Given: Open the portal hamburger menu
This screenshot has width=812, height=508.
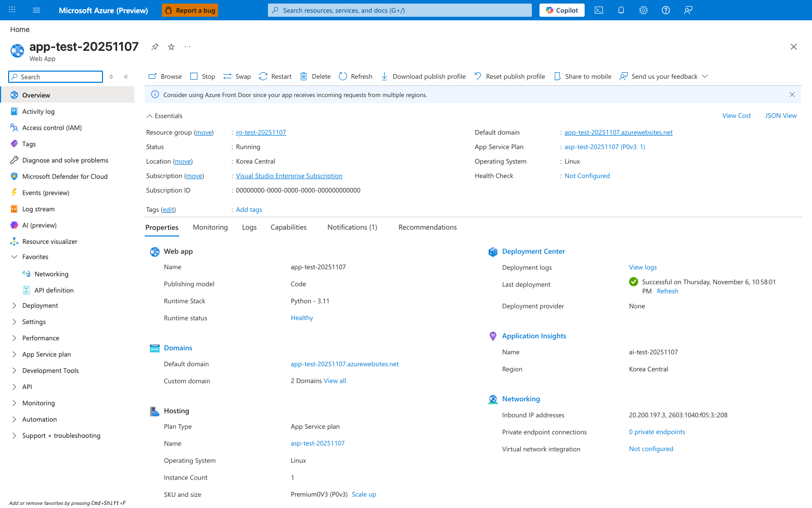Looking at the screenshot, I should pyautogui.click(x=37, y=10).
